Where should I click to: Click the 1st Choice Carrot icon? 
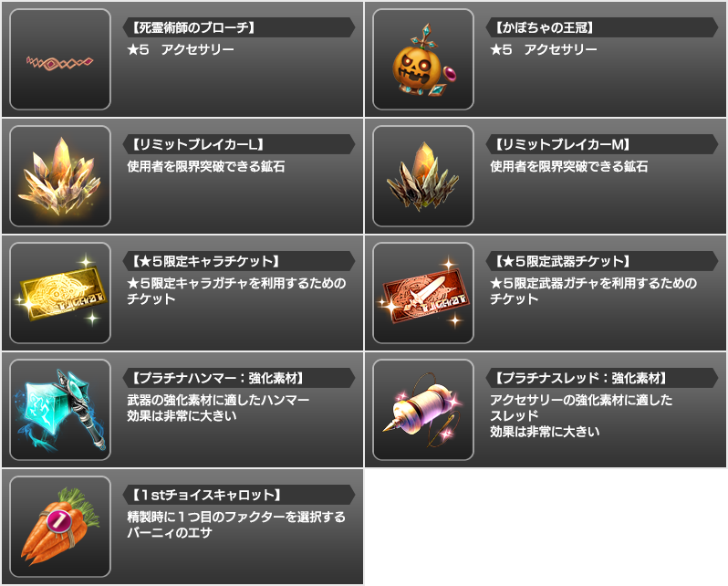pos(60,527)
